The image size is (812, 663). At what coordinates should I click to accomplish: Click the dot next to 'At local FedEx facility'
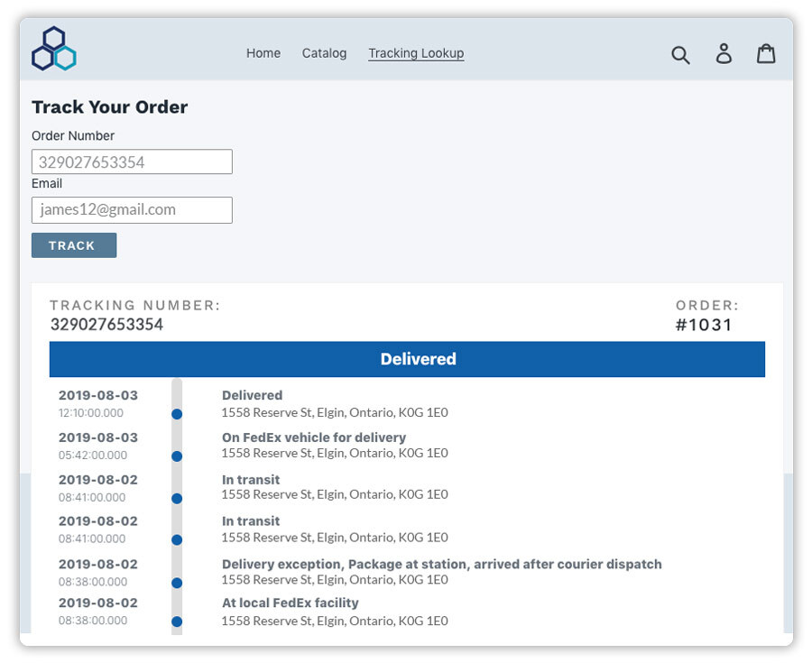point(177,622)
